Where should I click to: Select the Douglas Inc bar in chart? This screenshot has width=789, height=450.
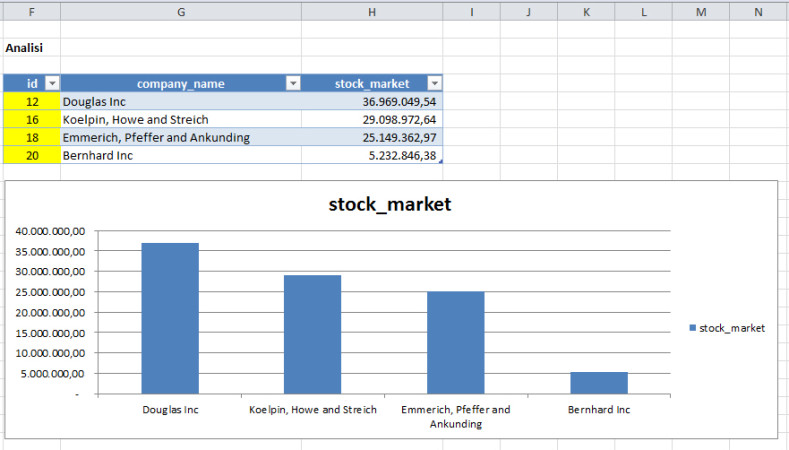click(169, 318)
